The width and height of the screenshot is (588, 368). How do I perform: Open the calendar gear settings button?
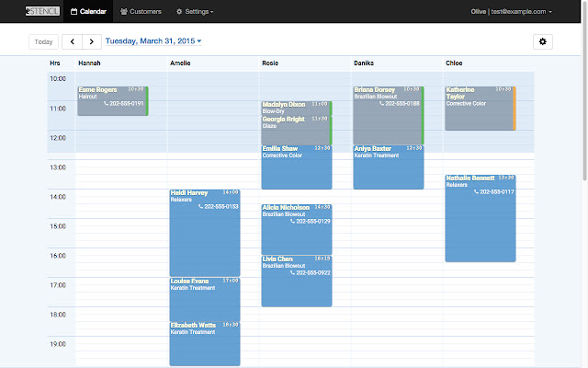coord(543,41)
